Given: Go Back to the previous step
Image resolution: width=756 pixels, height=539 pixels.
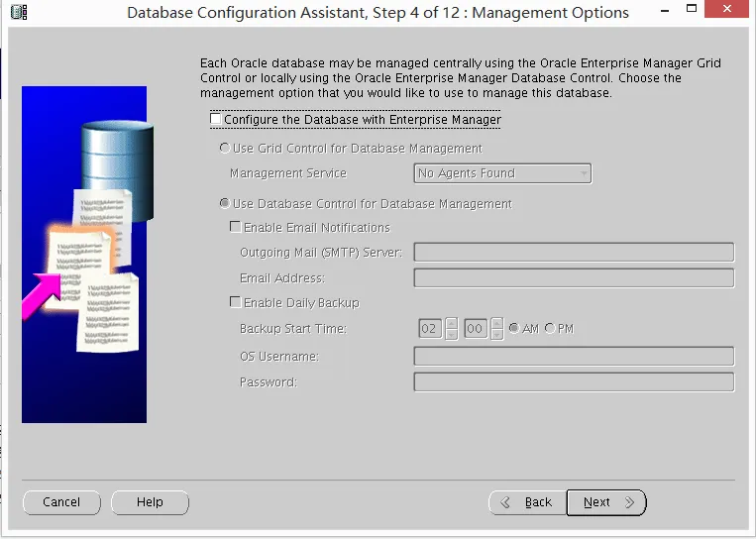Looking at the screenshot, I should (528, 502).
